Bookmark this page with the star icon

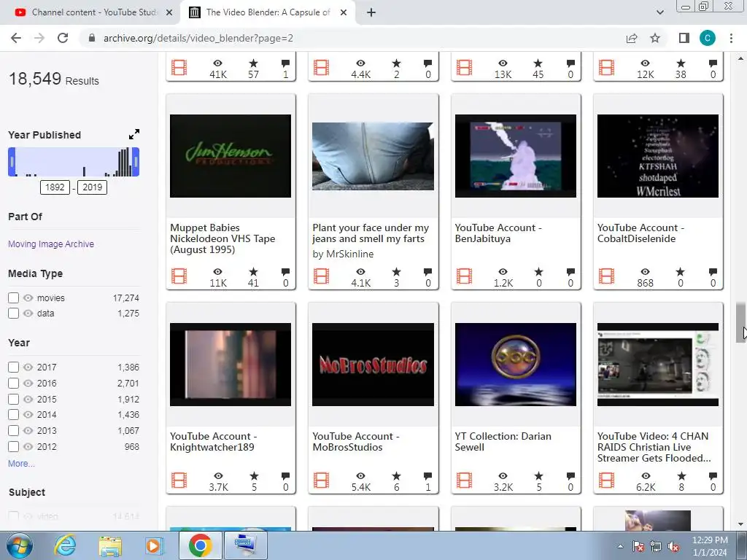coord(655,38)
